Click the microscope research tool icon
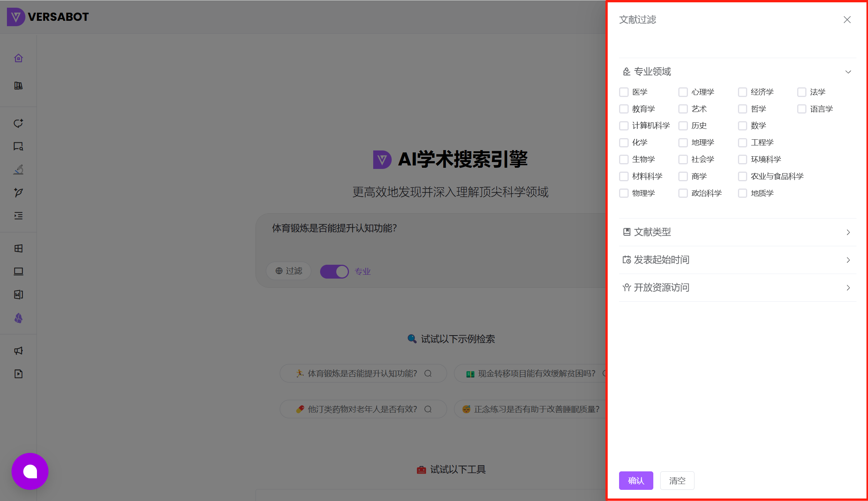 [18, 170]
